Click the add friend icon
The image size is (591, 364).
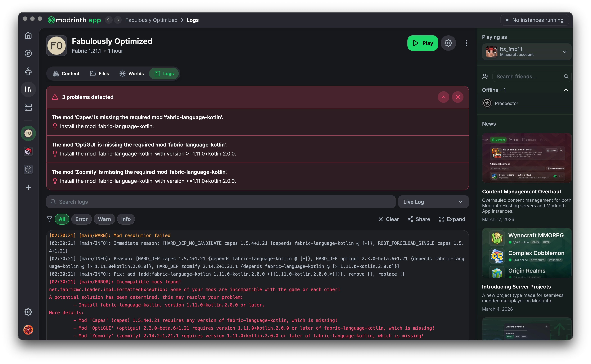click(485, 77)
